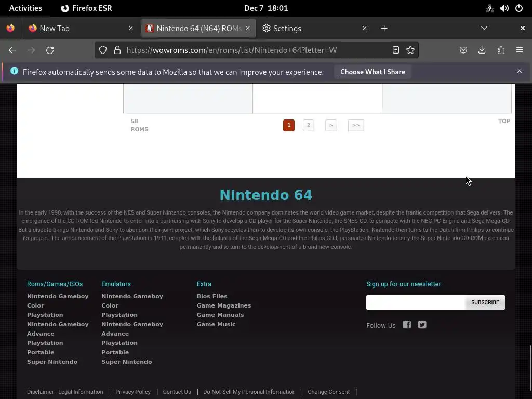Image resolution: width=532 pixels, height=399 pixels.
Task: Open Disclaimer - Legal Information link
Action: tap(65, 392)
